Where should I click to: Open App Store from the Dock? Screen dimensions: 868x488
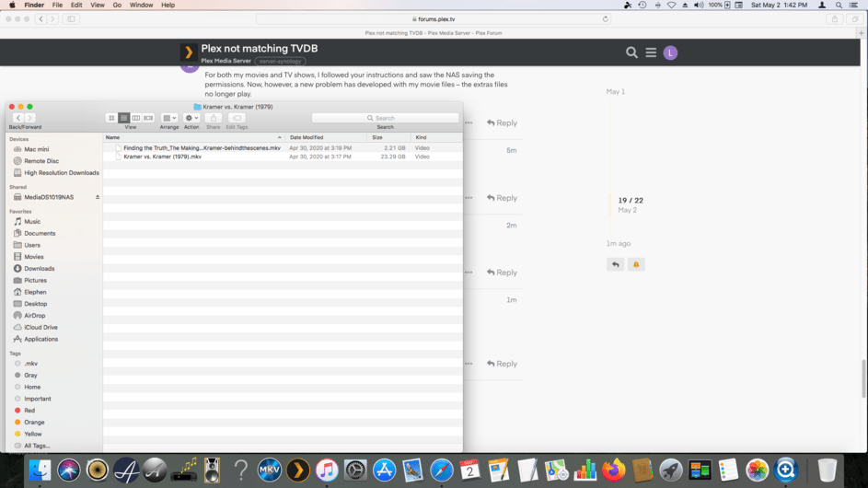pyautogui.click(x=384, y=471)
